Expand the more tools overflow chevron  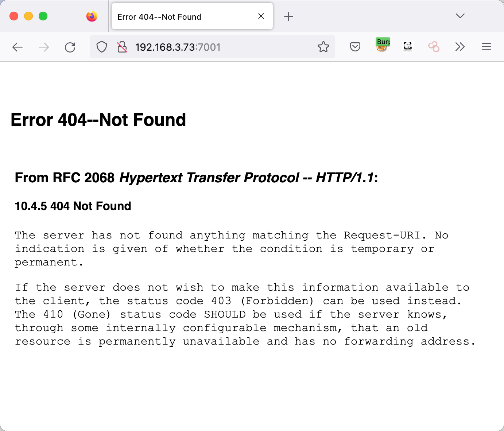(460, 47)
